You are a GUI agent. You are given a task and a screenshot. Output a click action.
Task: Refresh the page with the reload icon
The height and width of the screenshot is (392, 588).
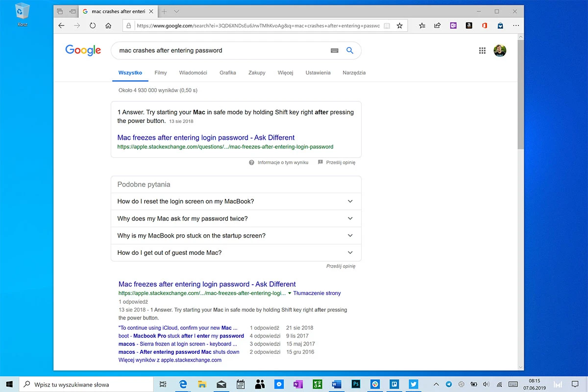(x=93, y=26)
